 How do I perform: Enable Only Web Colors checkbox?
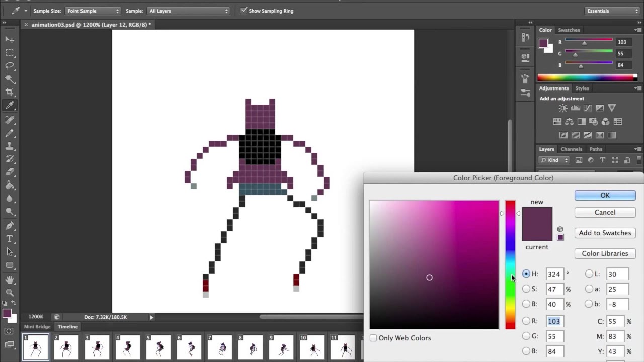click(373, 338)
